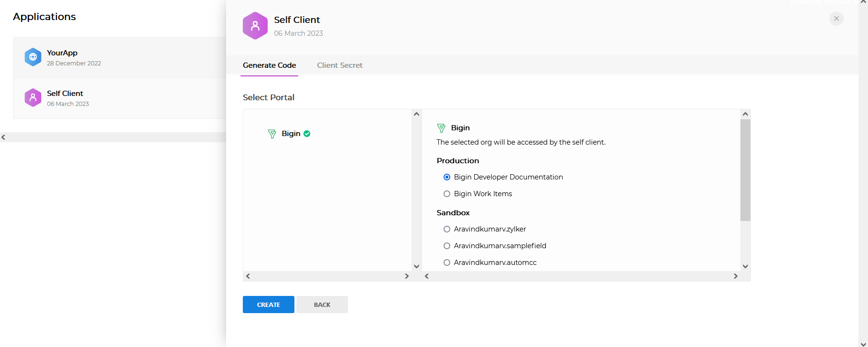Click the YourApp globe hexagon icon

[x=33, y=57]
